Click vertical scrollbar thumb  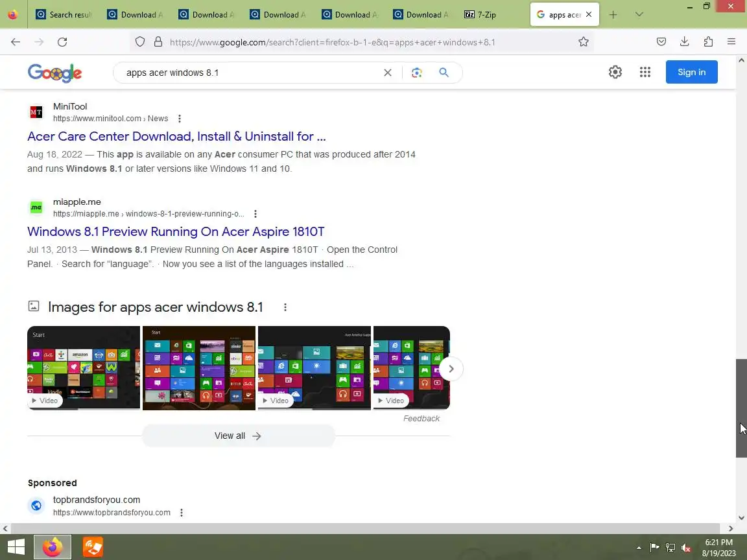point(741,408)
